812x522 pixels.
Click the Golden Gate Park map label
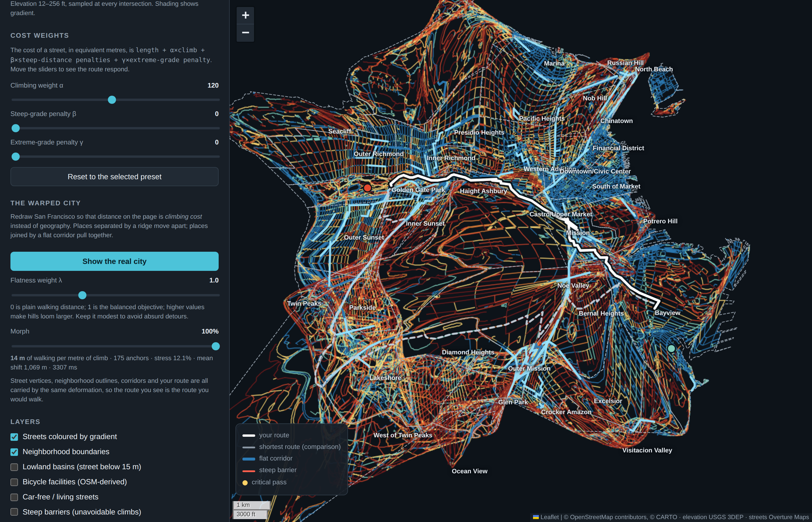[418, 190]
